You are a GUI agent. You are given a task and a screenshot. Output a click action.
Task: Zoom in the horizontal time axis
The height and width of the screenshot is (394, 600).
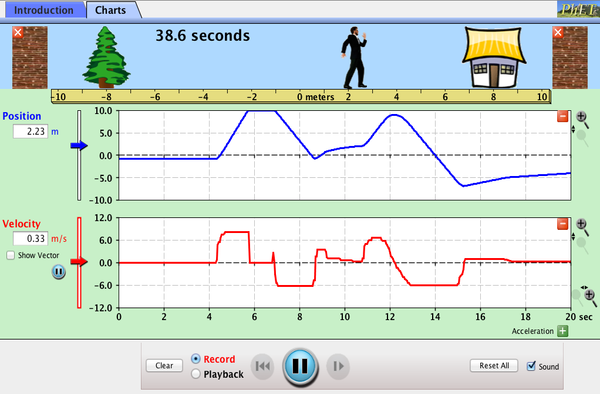(x=590, y=296)
